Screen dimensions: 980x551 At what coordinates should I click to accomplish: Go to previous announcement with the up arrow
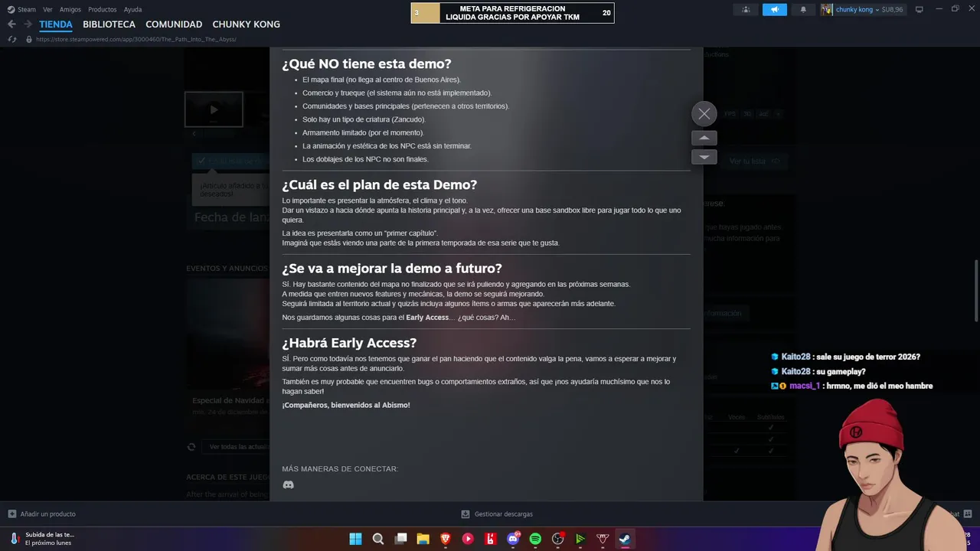click(x=704, y=138)
